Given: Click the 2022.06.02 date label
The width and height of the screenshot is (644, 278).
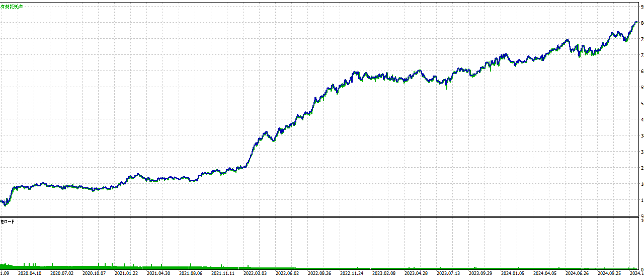Looking at the screenshot, I should [287, 273].
